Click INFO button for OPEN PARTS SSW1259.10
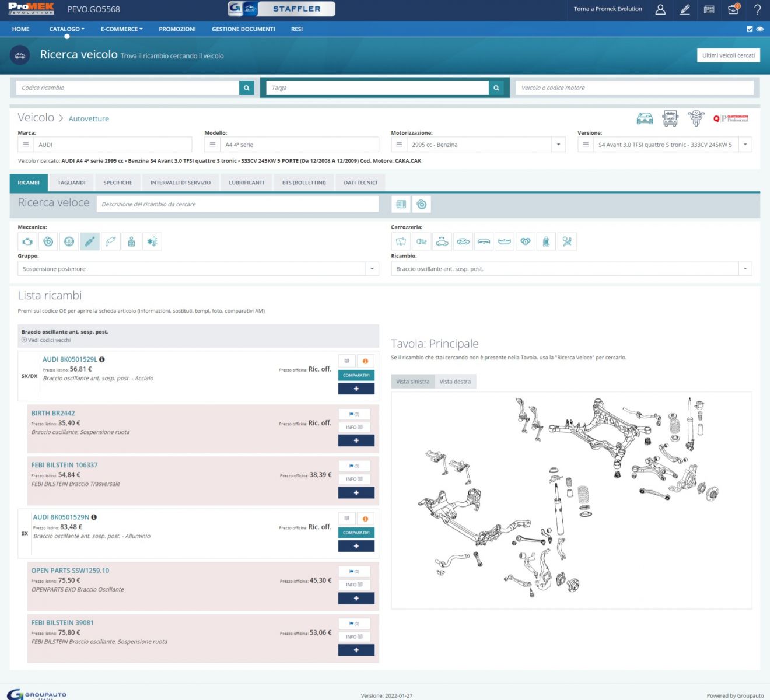Screen dimensions: 770x700 coord(355,584)
